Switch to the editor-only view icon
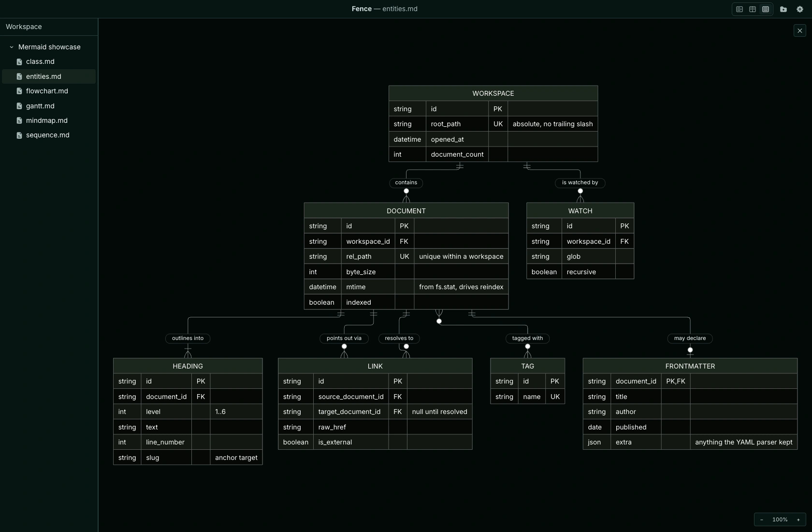 [739, 9]
